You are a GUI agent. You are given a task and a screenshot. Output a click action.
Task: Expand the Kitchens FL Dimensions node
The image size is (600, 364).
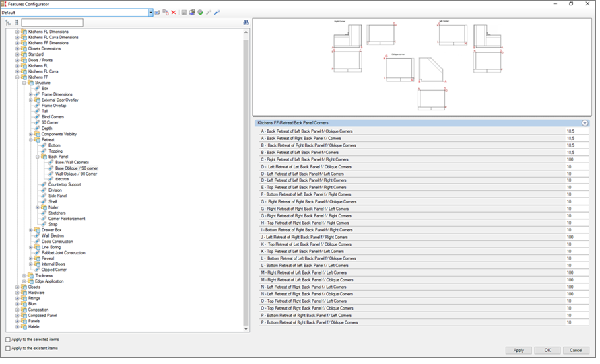click(18, 32)
